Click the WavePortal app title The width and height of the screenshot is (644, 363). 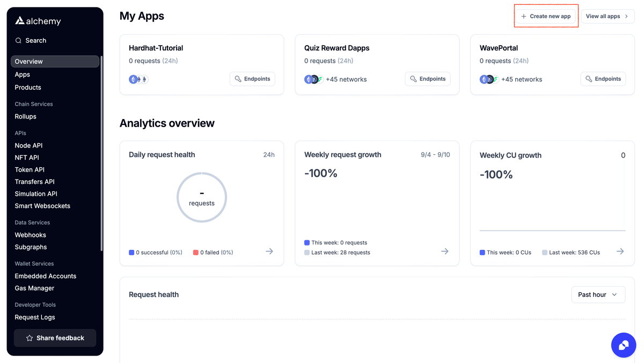coord(499,48)
